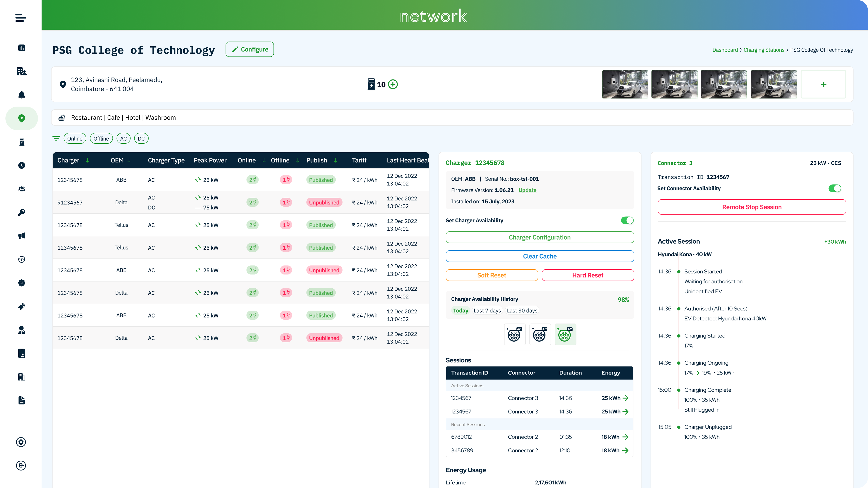
Task: Toggle the Online filter chip
Action: point(75,138)
